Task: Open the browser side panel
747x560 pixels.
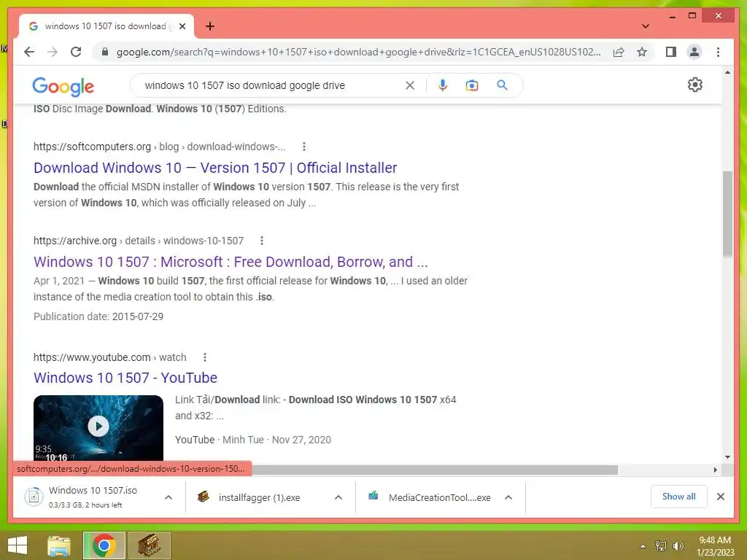Action: 671,52
